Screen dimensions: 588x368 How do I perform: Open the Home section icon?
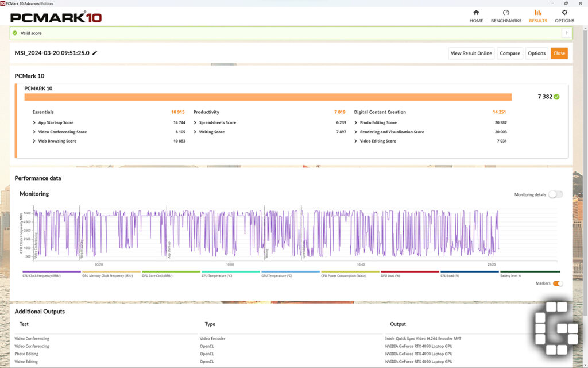pos(476,13)
